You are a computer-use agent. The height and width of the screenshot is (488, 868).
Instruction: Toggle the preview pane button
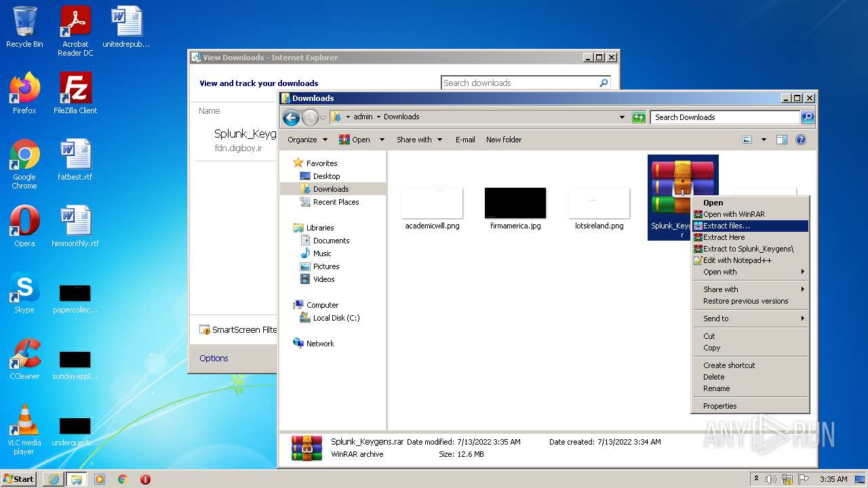coord(781,140)
